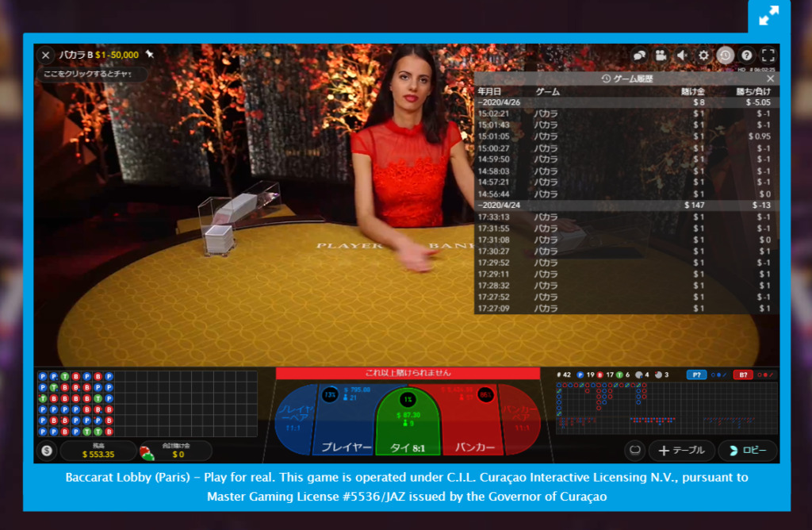Viewport: 812px width, 530px height.
Task: Click the pin icon beside table name
Action: 150,55
